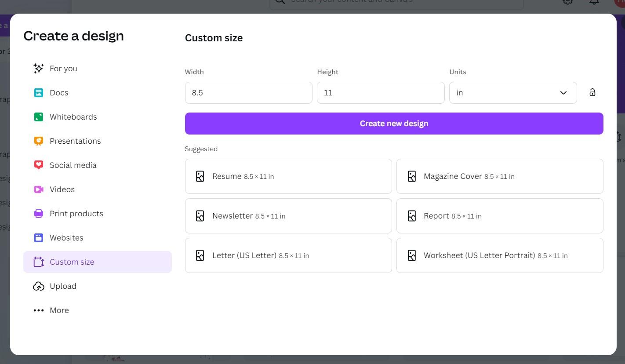Select the Custom size category
625x364 pixels.
click(x=98, y=262)
